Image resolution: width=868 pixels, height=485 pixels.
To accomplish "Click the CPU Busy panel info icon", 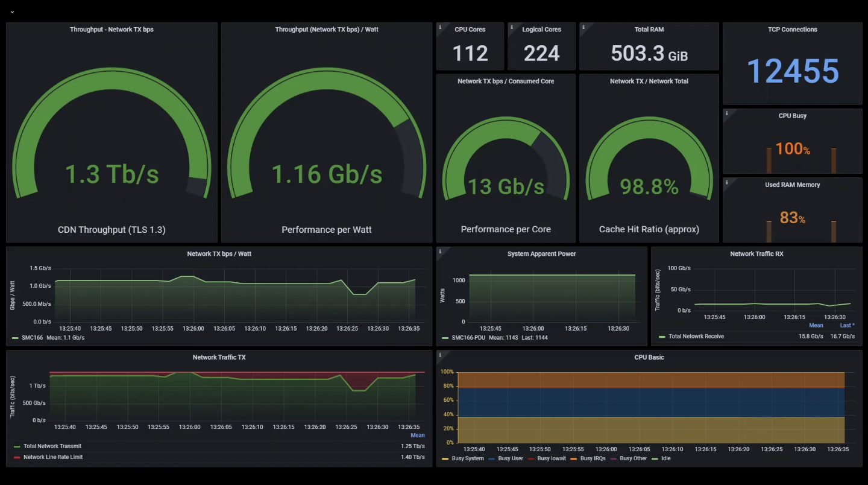I will (727, 113).
